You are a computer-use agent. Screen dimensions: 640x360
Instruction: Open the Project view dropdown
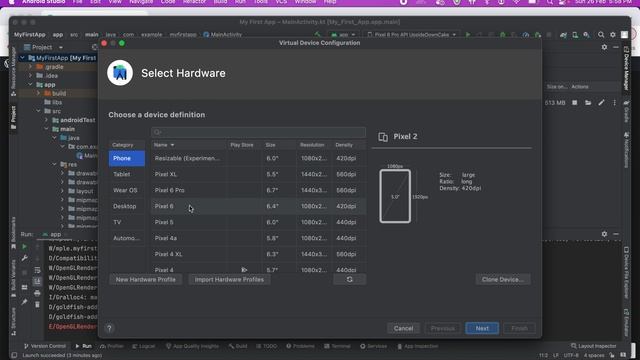click(43, 47)
